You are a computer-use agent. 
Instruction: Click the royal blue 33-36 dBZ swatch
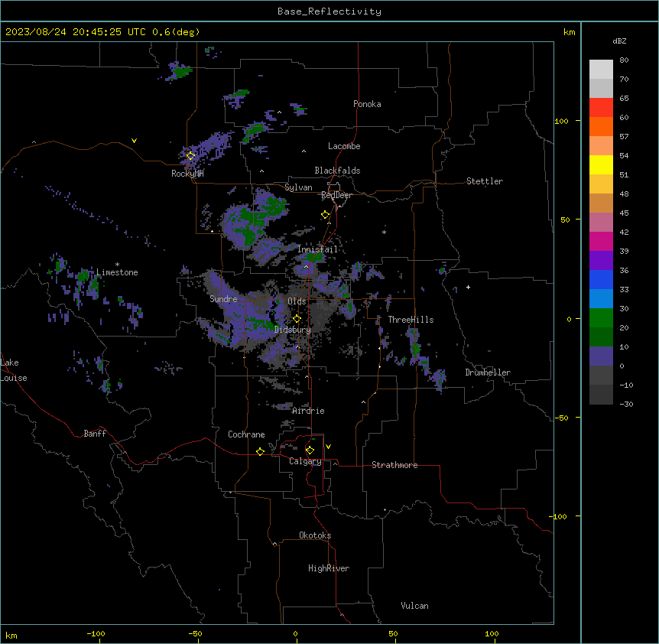(601, 279)
